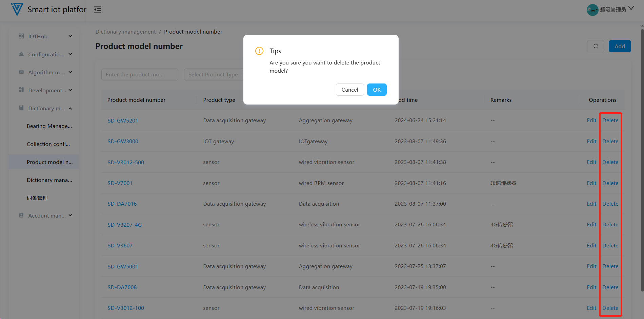Viewport: 644px width, 319px height.
Task: Click the refresh icon button
Action: [596, 46]
